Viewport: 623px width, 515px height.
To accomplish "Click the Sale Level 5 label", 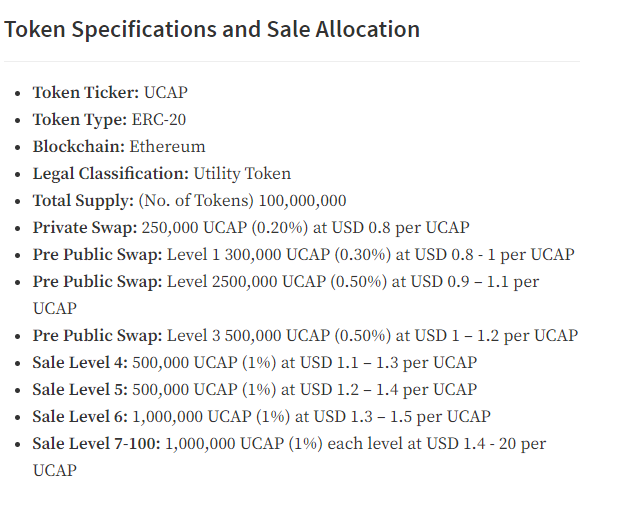I will click(80, 390).
